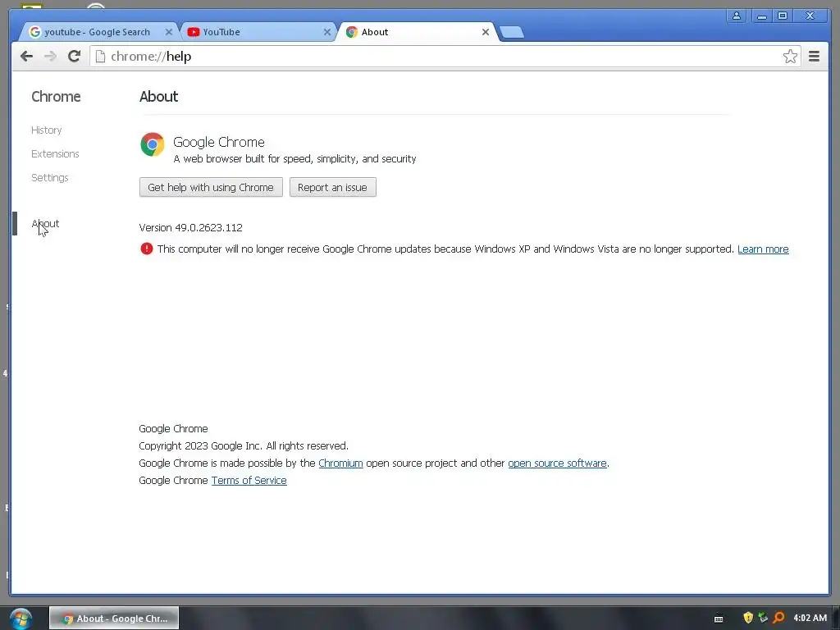
Task: Select About in the Chrome sidebar
Action: 45,223
